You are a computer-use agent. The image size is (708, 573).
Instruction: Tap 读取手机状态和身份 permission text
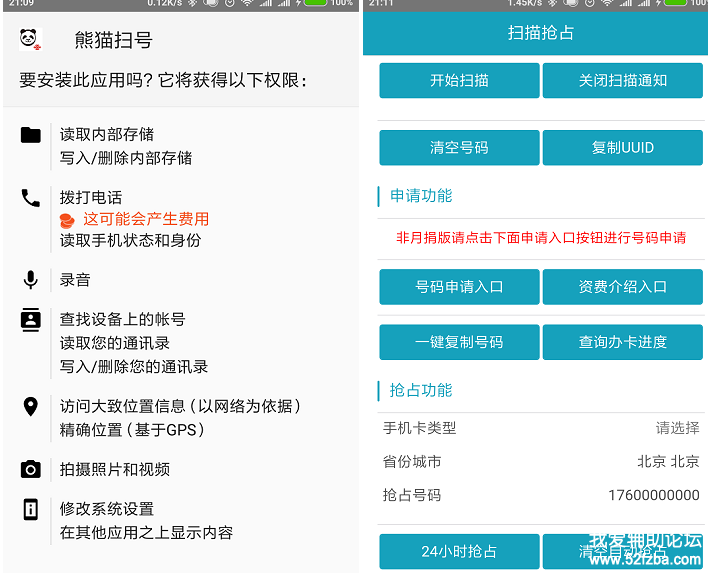click(130, 240)
